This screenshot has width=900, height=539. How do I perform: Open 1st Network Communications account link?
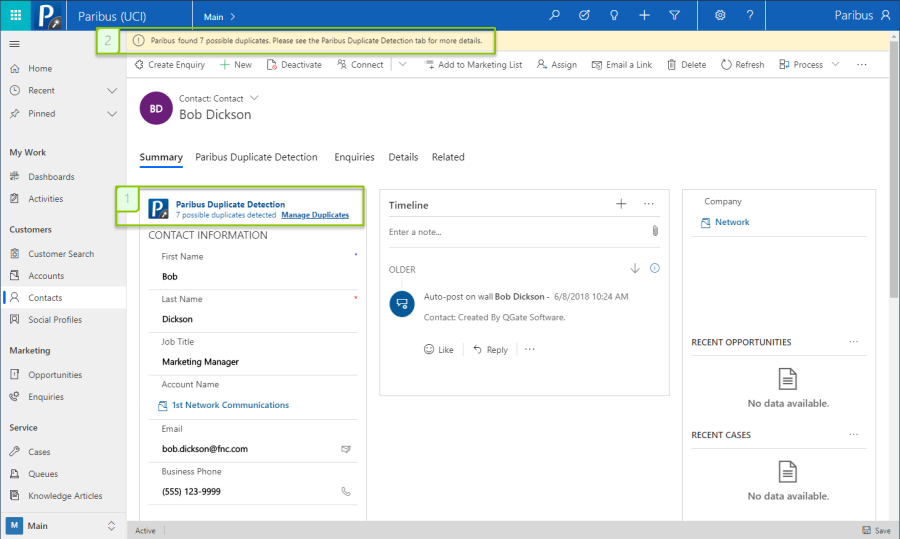(230, 405)
